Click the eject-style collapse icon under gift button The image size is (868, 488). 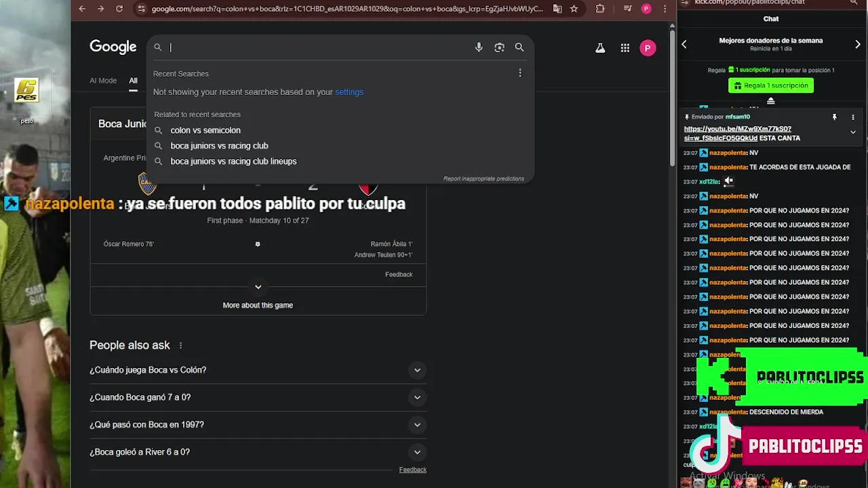[771, 101]
